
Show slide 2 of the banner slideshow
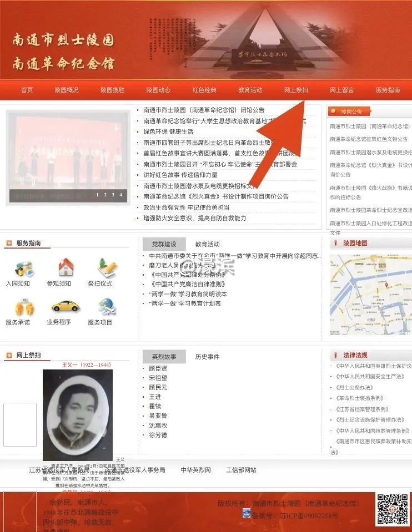105,195
